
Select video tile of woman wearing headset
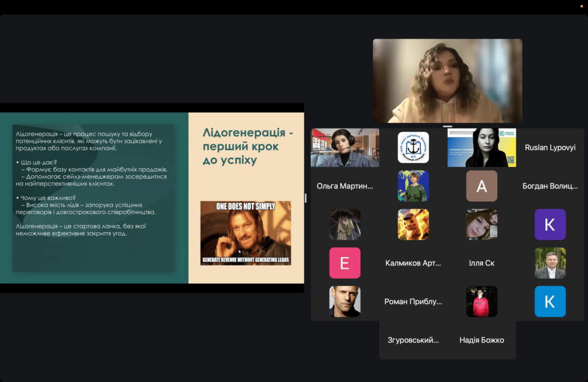coord(345,148)
